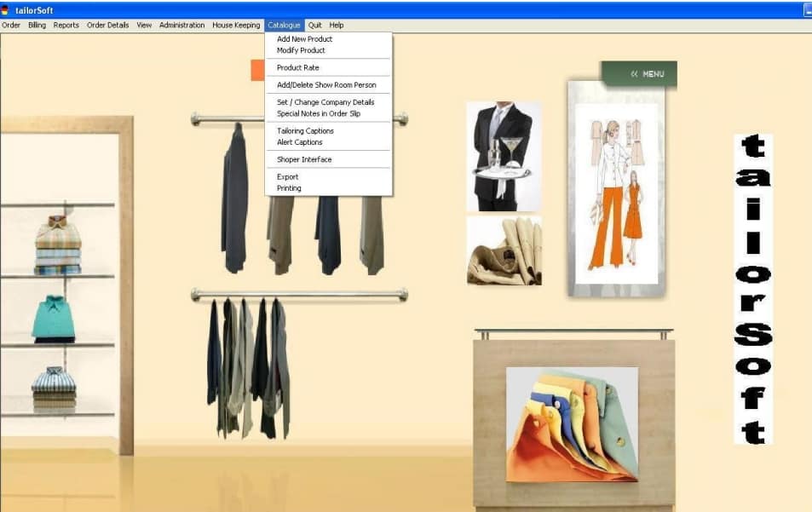Expand the House Keeping menu
Image resolution: width=812 pixels, height=512 pixels.
236,26
